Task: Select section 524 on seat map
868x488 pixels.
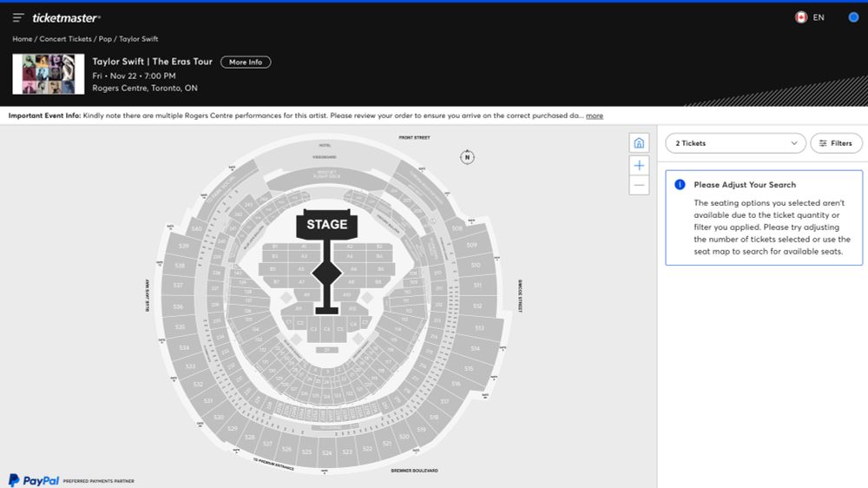Action: click(x=327, y=452)
